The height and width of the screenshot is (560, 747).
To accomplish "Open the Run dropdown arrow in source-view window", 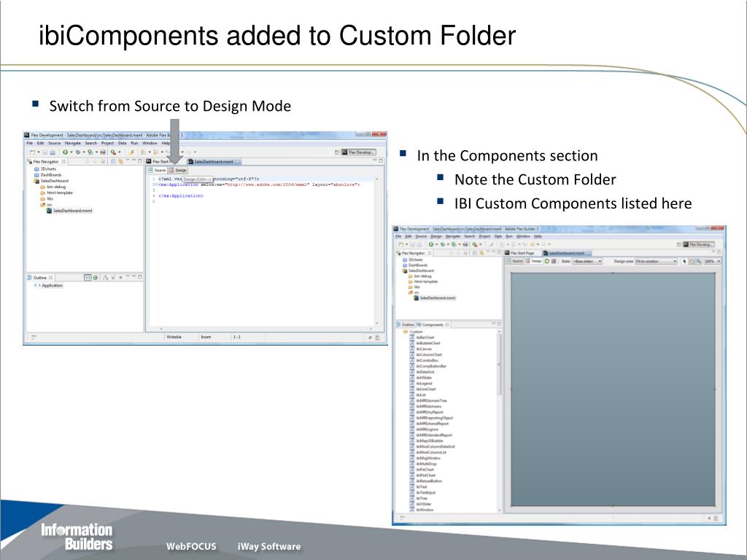I will pos(71,152).
